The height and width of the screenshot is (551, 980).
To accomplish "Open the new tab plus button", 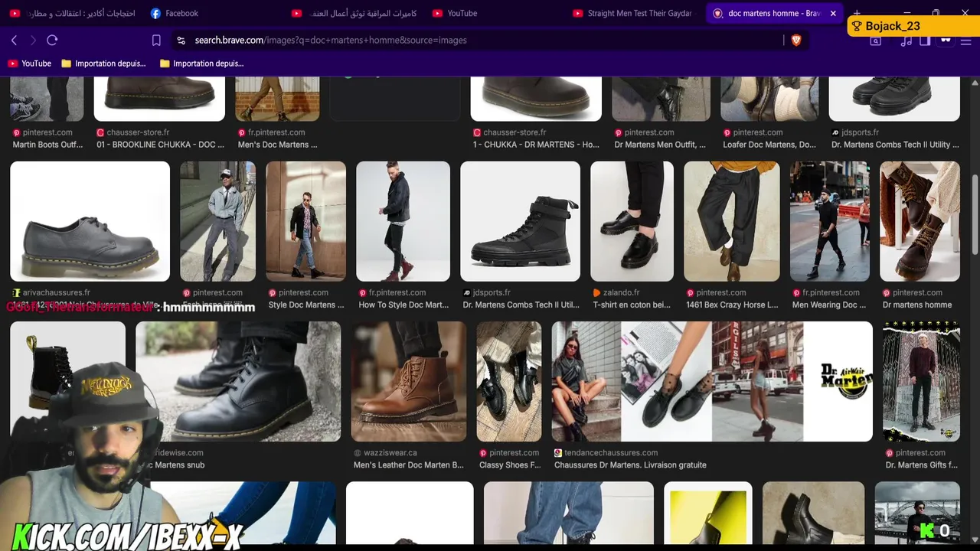I will point(857,13).
